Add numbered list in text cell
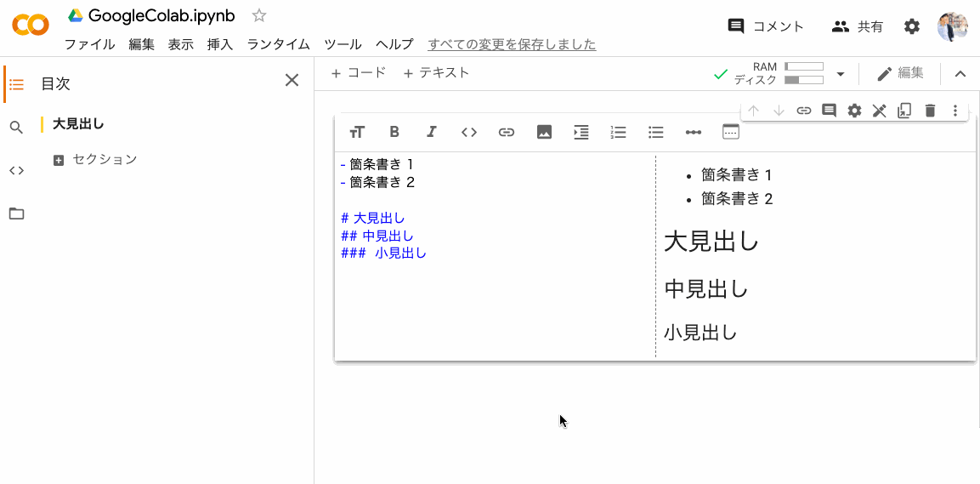Screen dimensions: 980x484 tap(618, 132)
